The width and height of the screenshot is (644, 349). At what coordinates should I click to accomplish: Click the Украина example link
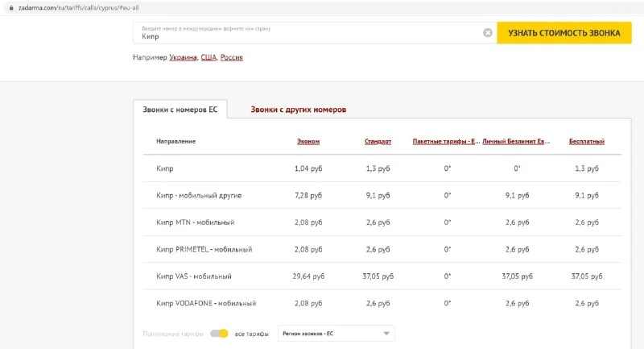click(x=183, y=58)
